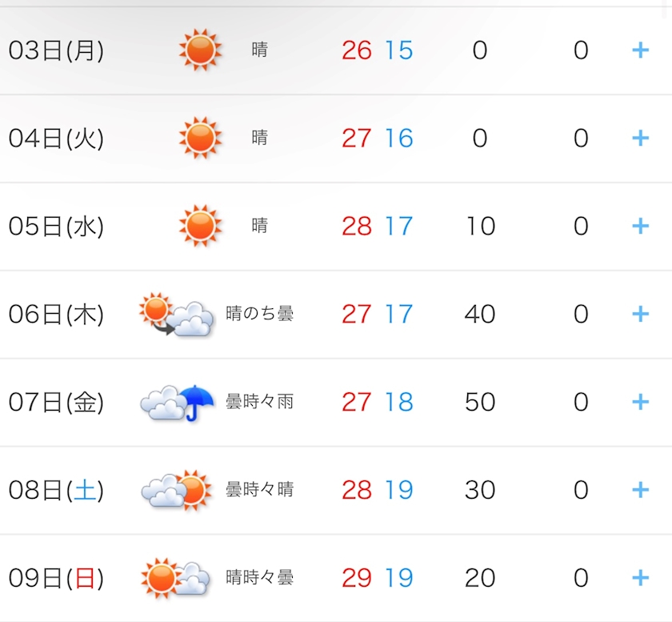Expand the 04日(火) forecast row
The height and width of the screenshot is (622, 672).
pos(640,138)
